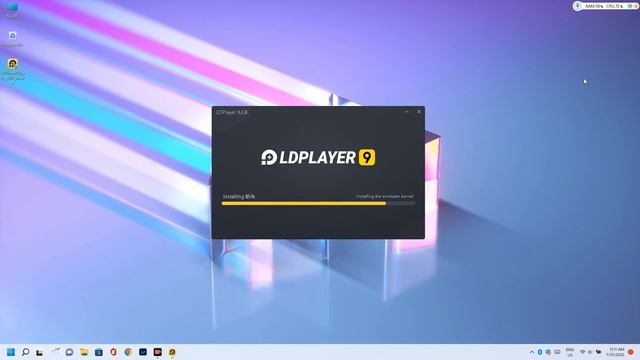Click the Bluetooth tray icon

click(x=540, y=352)
